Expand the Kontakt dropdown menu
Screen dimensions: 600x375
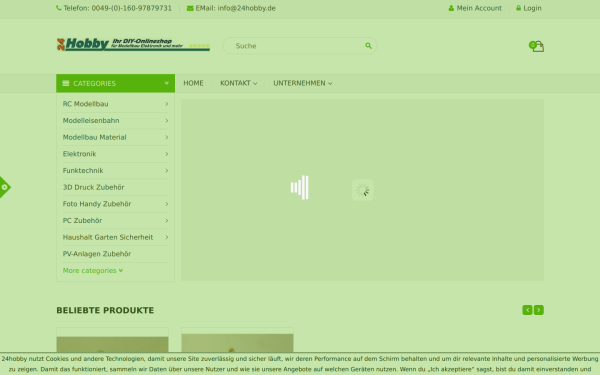[238, 83]
